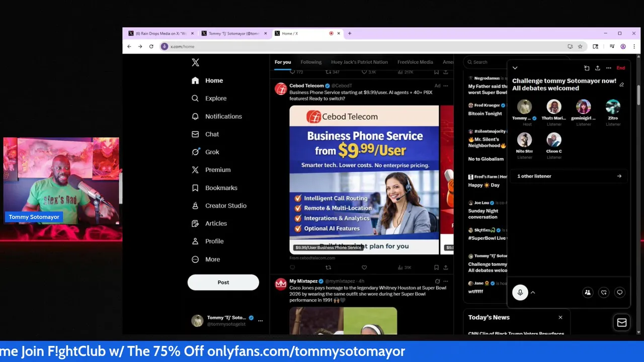Send a heart reaction in the Space
The image size is (644, 362).
604,293
